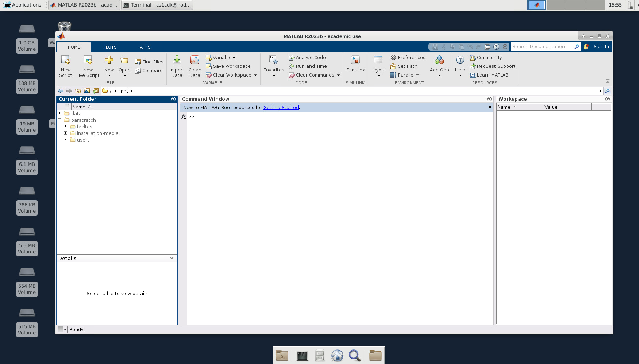Expand the facltest folder

click(x=66, y=127)
